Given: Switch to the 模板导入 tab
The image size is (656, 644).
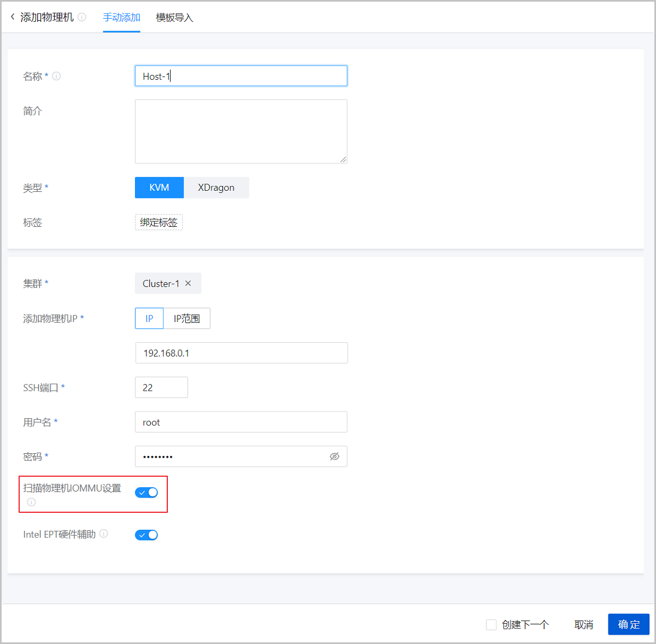Looking at the screenshot, I should (x=174, y=17).
